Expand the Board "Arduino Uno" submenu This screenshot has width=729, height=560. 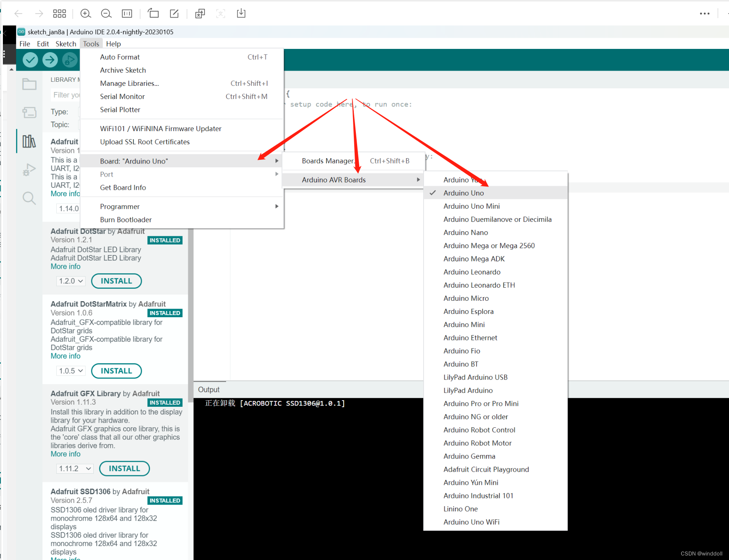click(182, 161)
